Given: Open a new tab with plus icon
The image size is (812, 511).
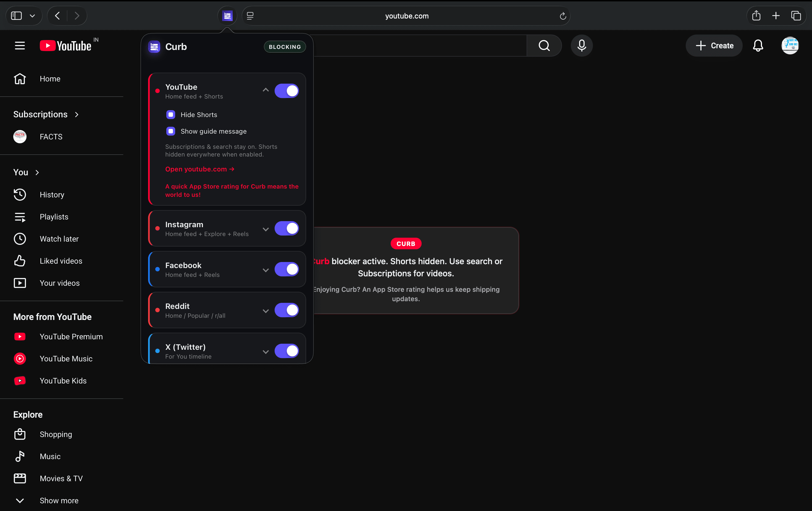Looking at the screenshot, I should pyautogui.click(x=776, y=16).
